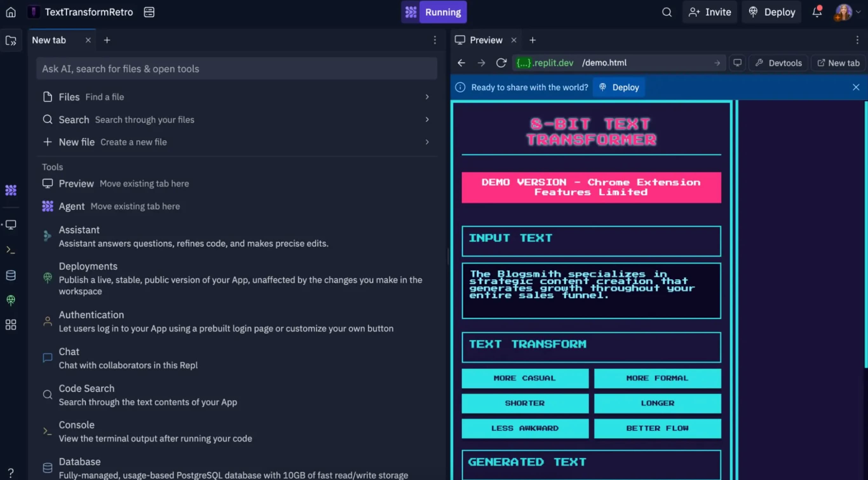Choose New file – Create a new file
The height and width of the screenshot is (480, 868).
click(237, 142)
